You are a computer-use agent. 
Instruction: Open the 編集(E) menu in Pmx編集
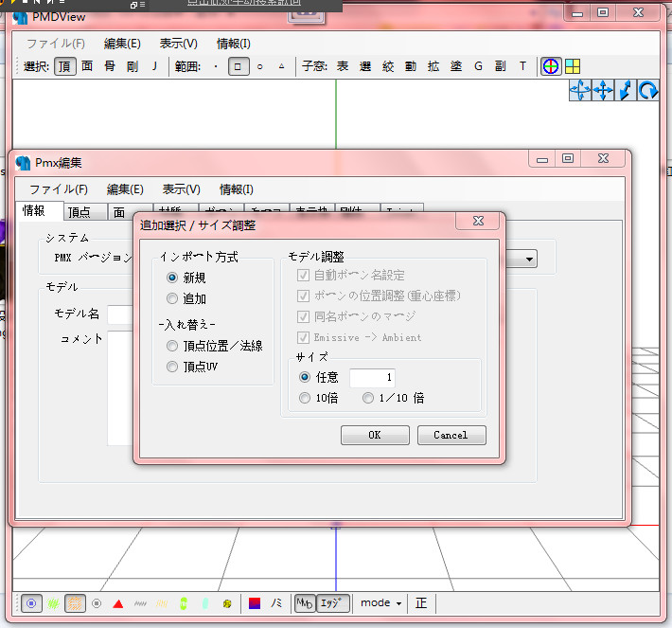tap(125, 189)
